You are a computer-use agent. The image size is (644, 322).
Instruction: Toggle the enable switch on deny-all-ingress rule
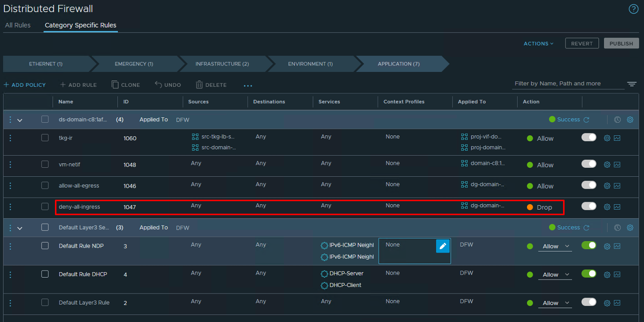[x=589, y=206]
